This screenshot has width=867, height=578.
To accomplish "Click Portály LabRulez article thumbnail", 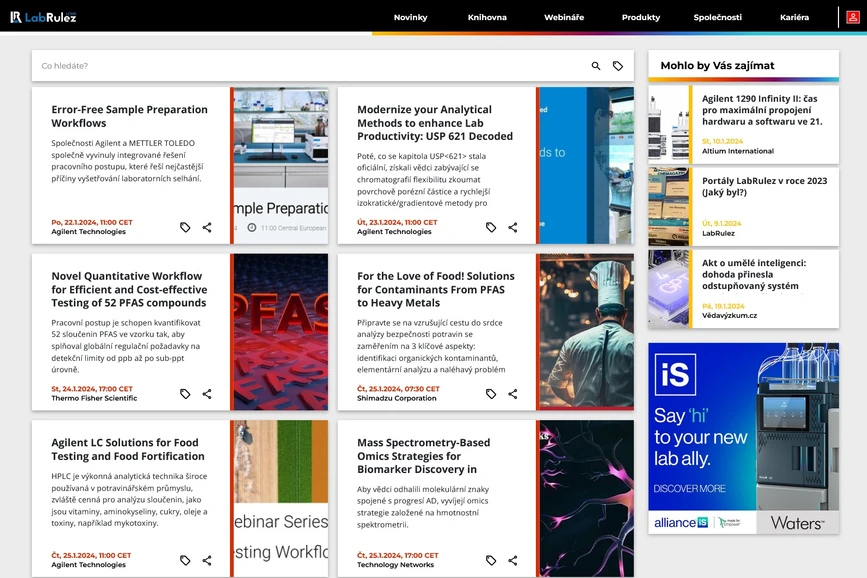I will pyautogui.click(x=668, y=207).
